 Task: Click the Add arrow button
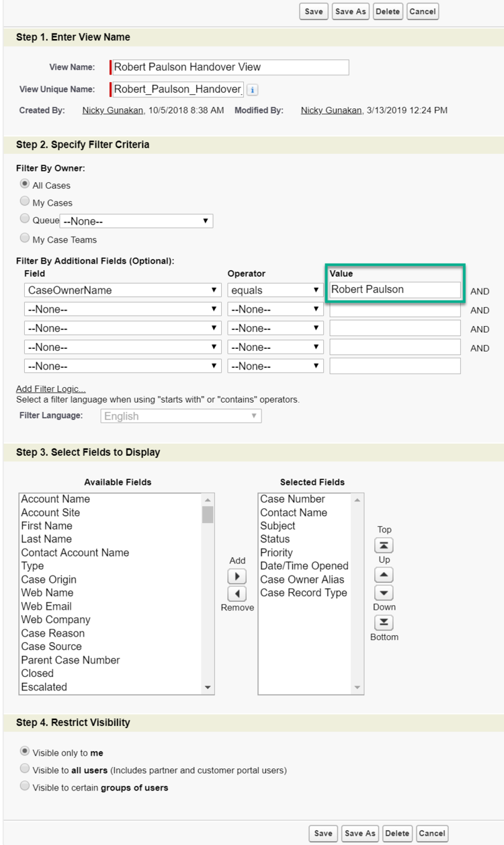pos(237,577)
